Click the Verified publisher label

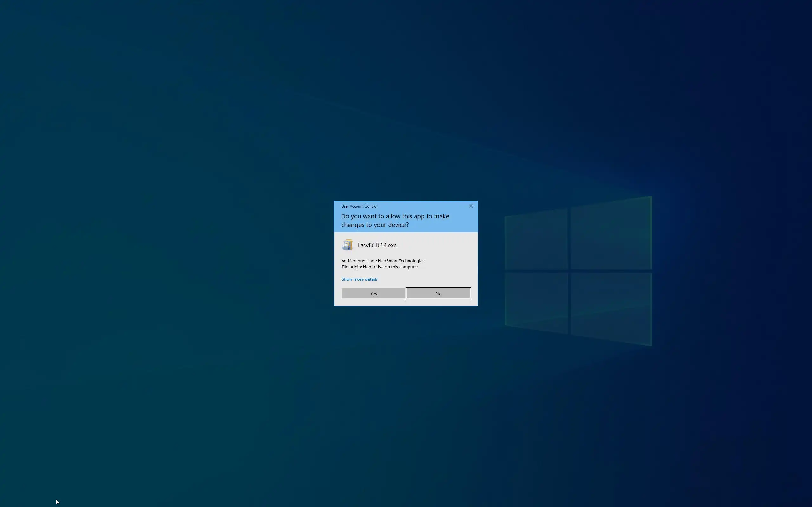[x=359, y=261]
